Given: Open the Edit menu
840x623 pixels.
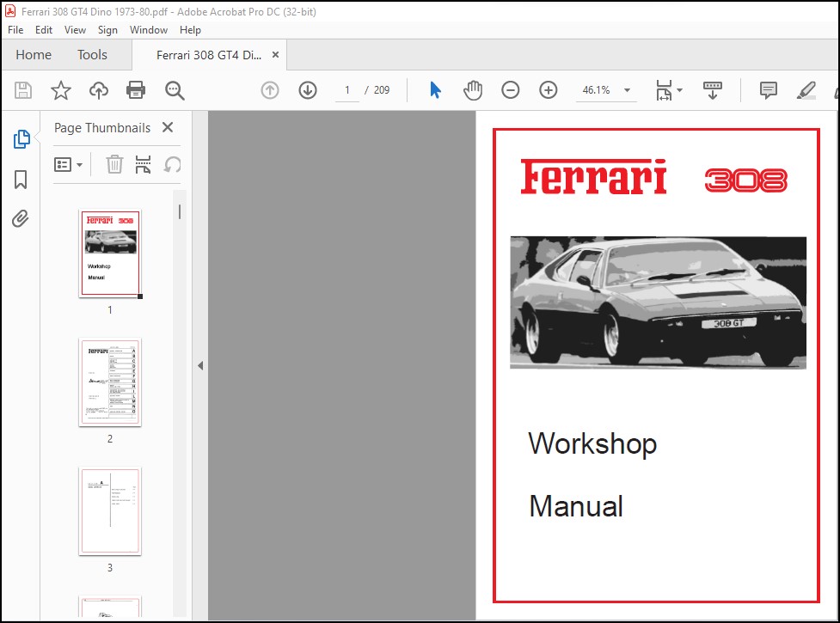Looking at the screenshot, I should tap(44, 30).
